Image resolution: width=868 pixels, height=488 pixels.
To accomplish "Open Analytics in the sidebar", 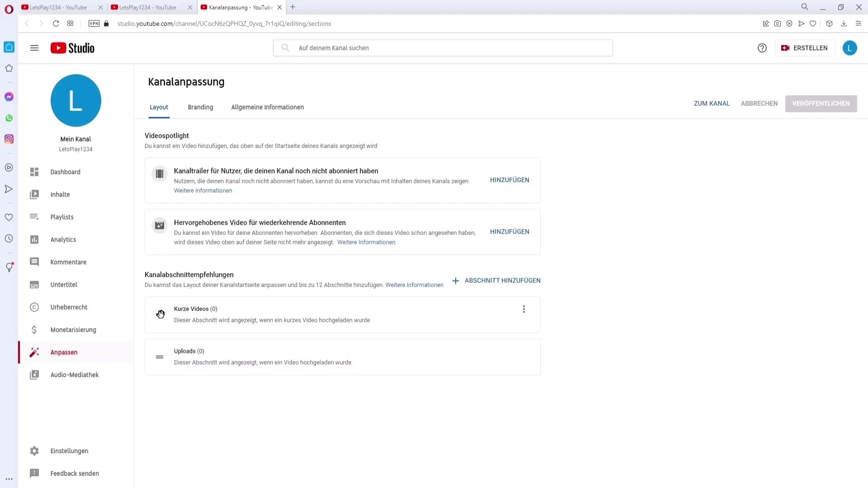I will 63,239.
